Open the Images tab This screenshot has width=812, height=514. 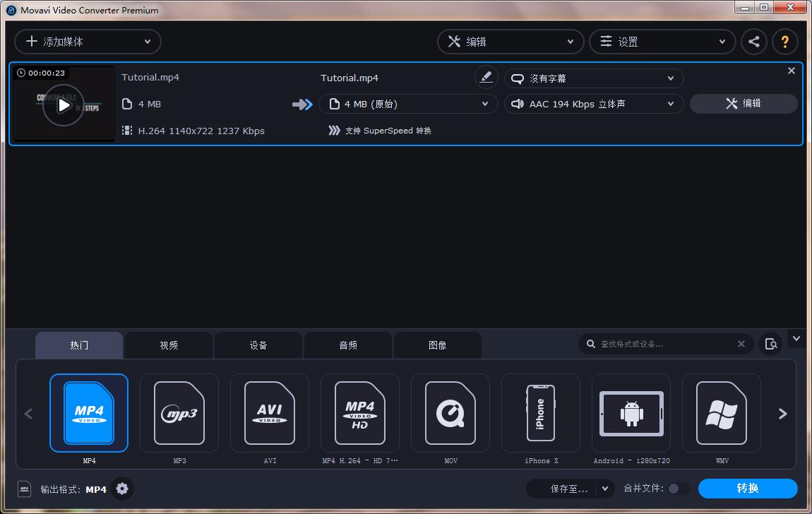point(438,345)
